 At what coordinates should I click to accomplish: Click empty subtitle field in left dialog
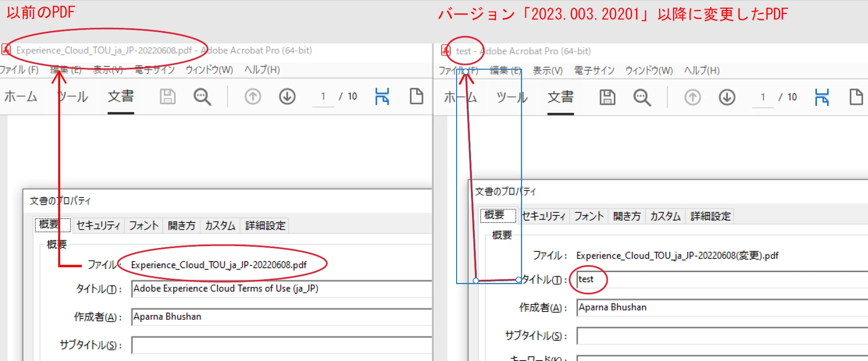(x=281, y=345)
